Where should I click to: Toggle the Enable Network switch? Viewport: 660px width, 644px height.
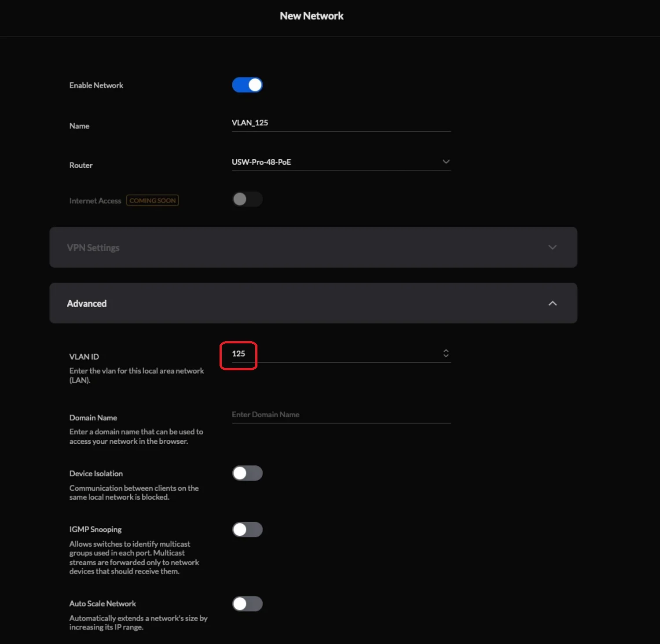[247, 85]
